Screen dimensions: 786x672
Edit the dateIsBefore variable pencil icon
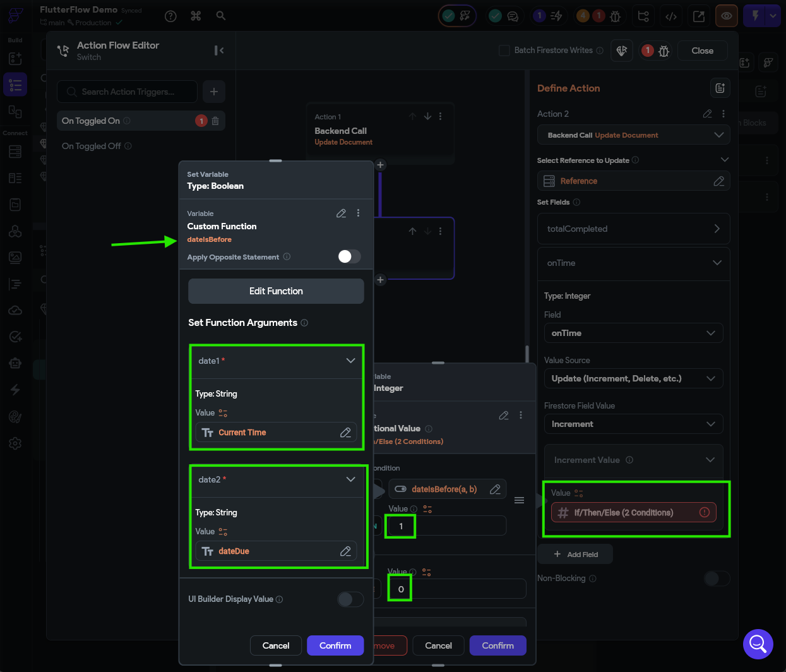341,213
